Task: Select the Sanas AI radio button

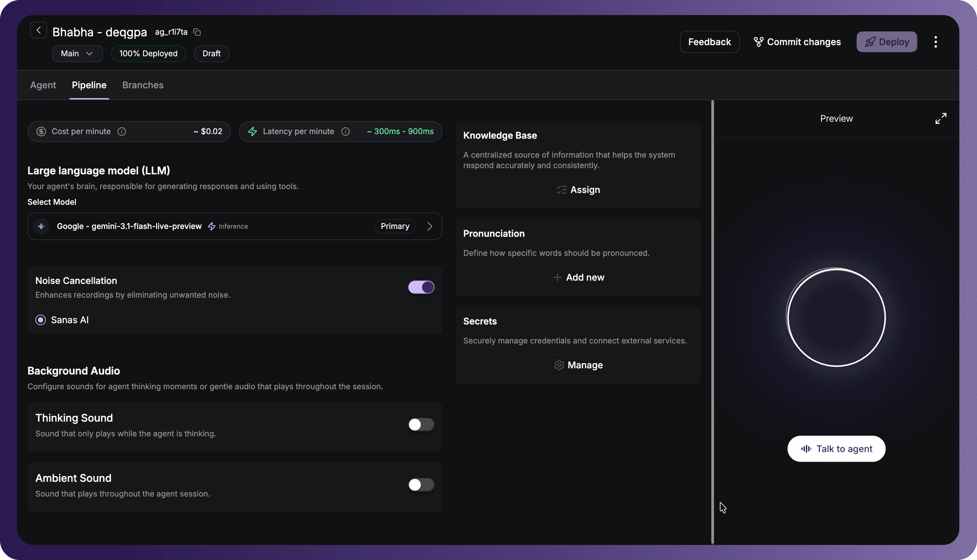Action: 40,320
